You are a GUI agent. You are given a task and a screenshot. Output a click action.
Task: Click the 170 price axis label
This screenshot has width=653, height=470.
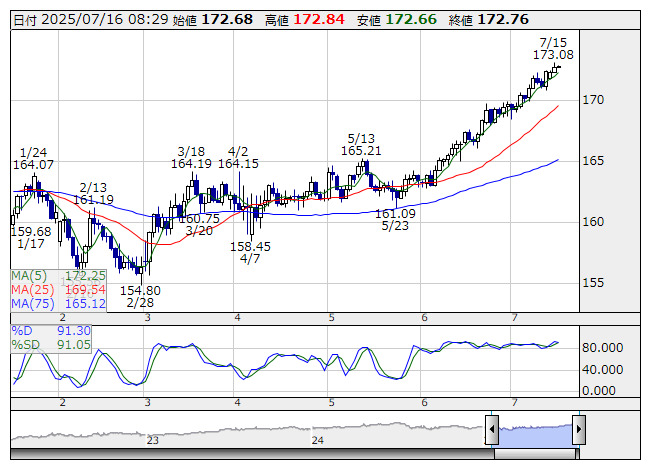coord(593,100)
